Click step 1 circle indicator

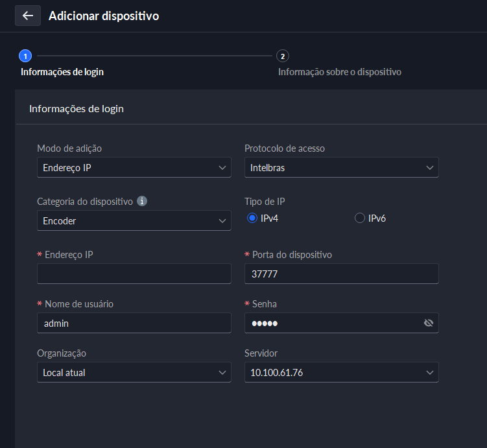pyautogui.click(x=25, y=56)
